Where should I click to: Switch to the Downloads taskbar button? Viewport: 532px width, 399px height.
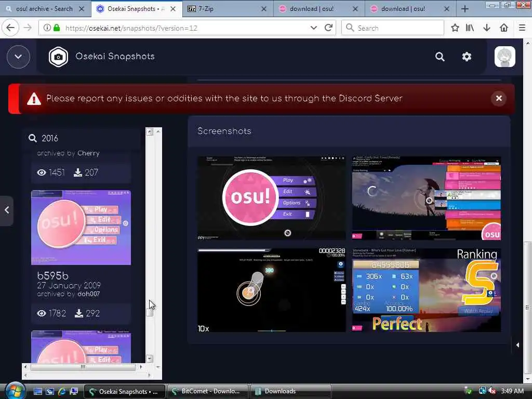coord(290,392)
